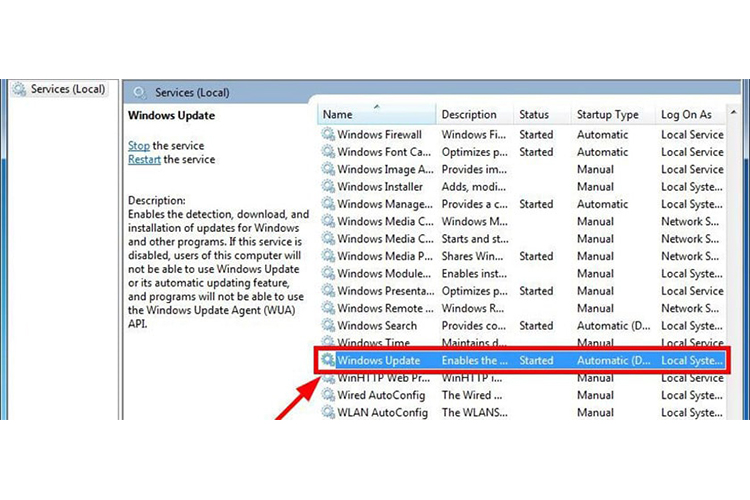Select the Windows Font Ca... service name
This screenshot has height=500, width=750.
[x=384, y=152]
